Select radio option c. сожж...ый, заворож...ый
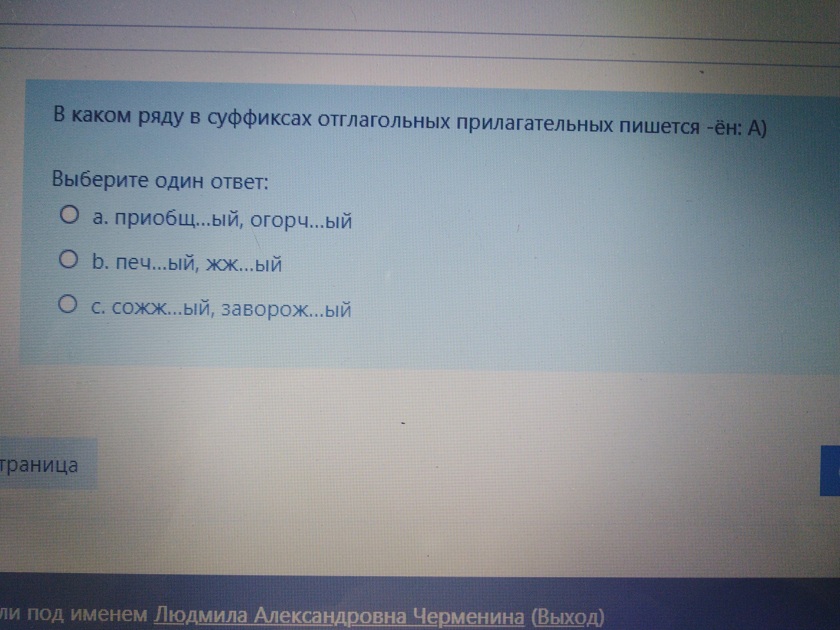 tap(68, 304)
